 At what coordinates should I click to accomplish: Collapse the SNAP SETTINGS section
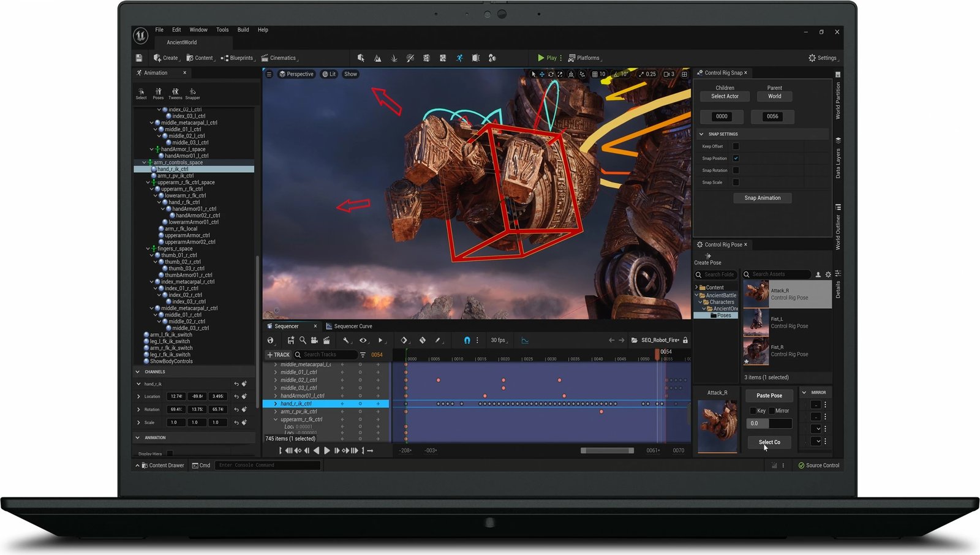coord(702,134)
